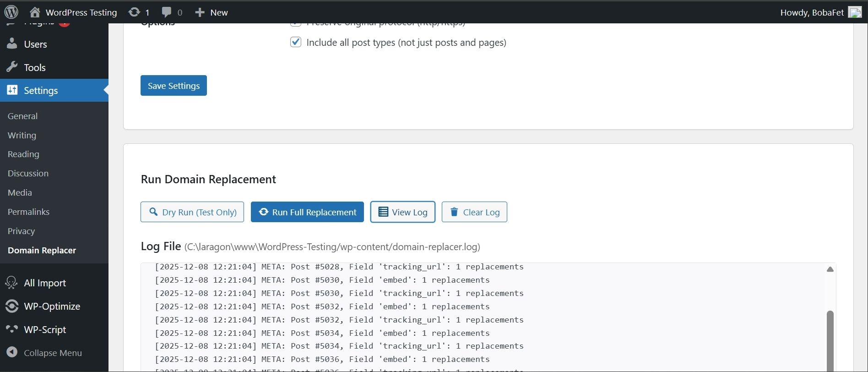Image resolution: width=868 pixels, height=372 pixels.
Task: Click the WordPress logo icon
Action: coord(11,12)
